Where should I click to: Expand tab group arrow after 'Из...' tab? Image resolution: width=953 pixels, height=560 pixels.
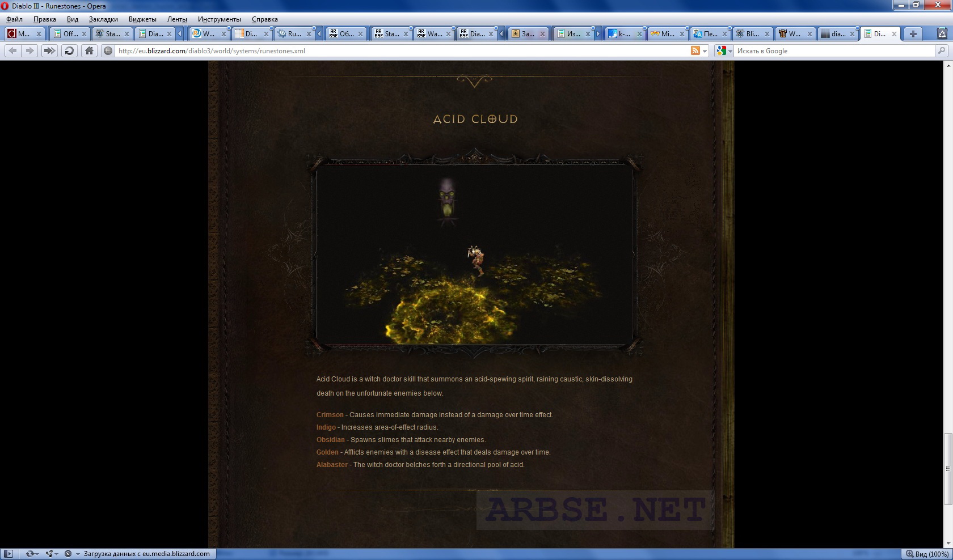coord(598,34)
